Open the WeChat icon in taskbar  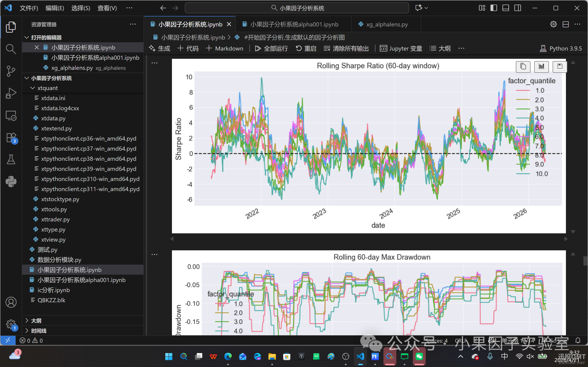[x=419, y=356]
